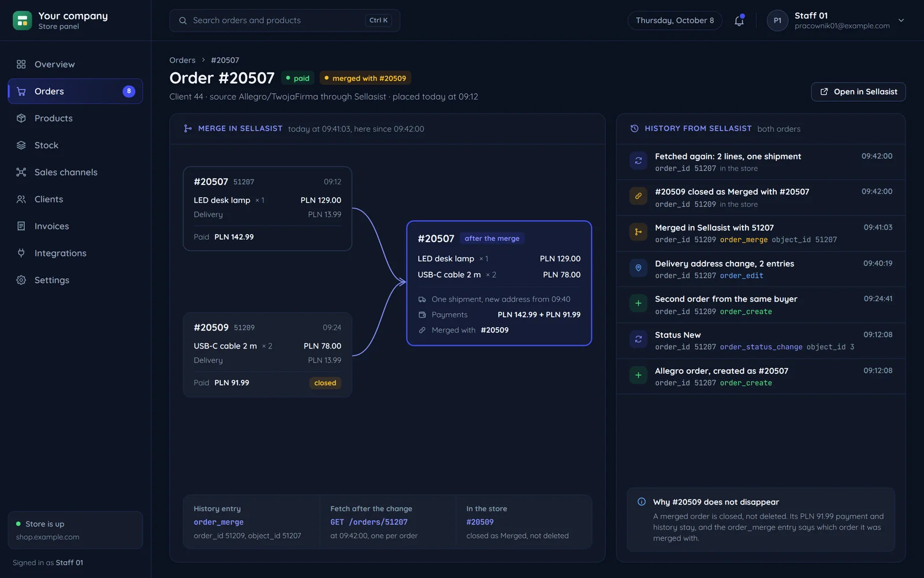This screenshot has width=924, height=578.
Task: Select the Fetched again: 2 lines history row
Action: (x=761, y=162)
